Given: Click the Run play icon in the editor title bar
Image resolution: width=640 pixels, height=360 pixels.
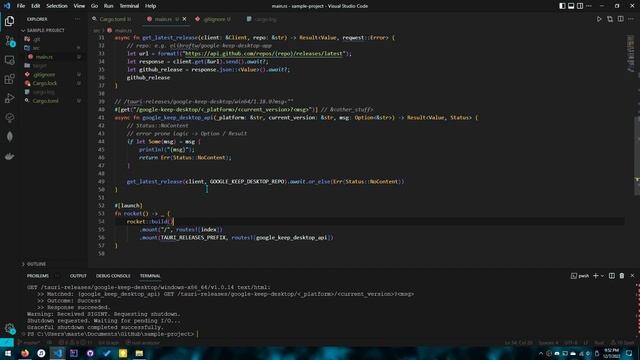Looking at the screenshot, I should [599, 19].
